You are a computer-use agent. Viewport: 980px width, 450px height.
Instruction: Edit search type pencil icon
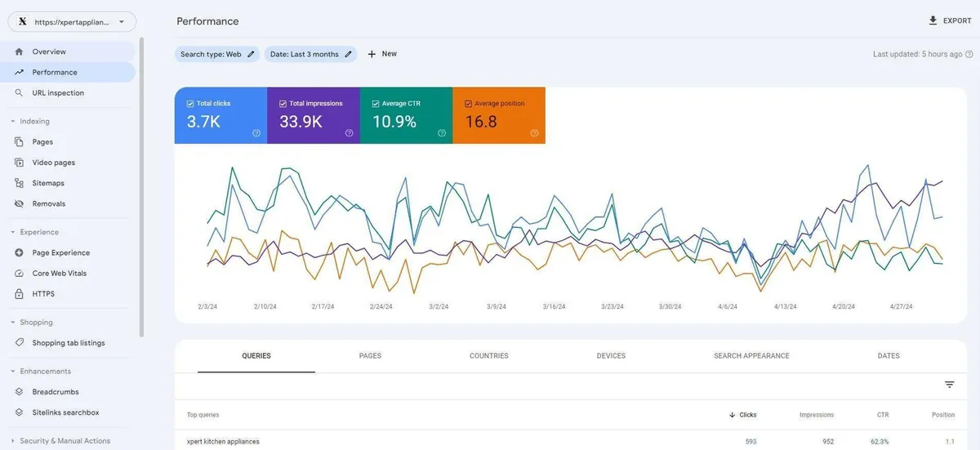251,54
